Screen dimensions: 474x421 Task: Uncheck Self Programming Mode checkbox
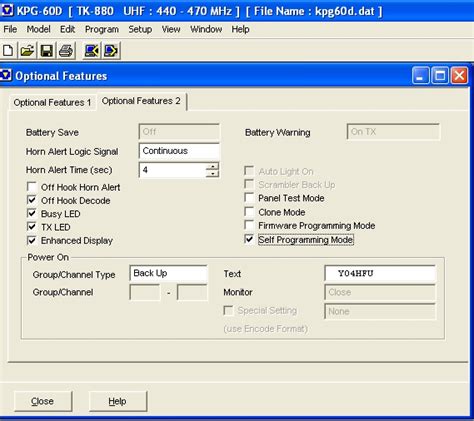pyautogui.click(x=249, y=239)
